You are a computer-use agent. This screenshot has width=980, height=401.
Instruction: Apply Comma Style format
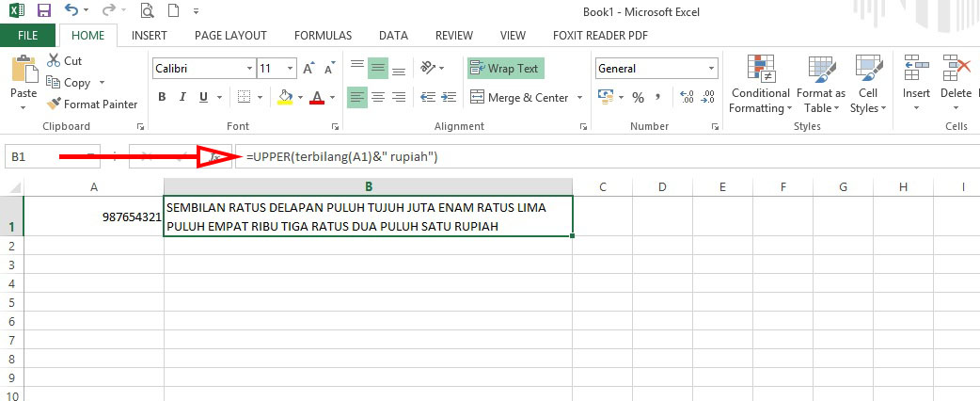coord(658,97)
